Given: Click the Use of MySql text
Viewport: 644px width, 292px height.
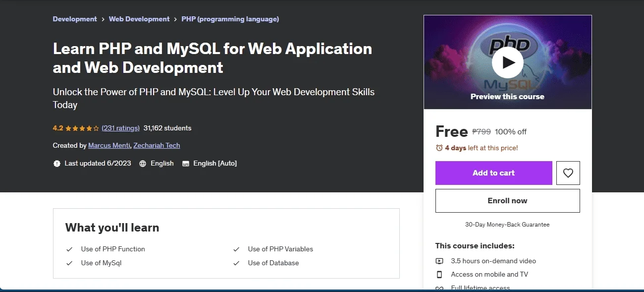Looking at the screenshot, I should (x=101, y=263).
